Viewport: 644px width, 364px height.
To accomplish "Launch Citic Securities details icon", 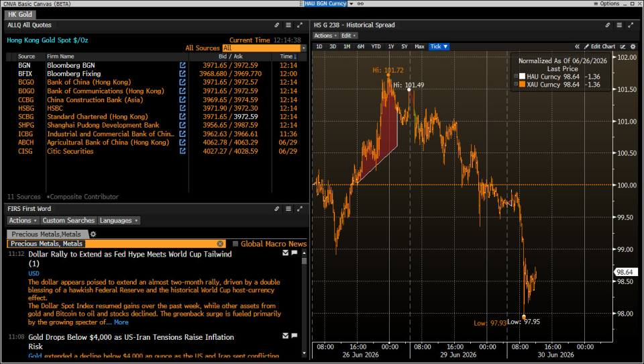I will pyautogui.click(x=182, y=151).
